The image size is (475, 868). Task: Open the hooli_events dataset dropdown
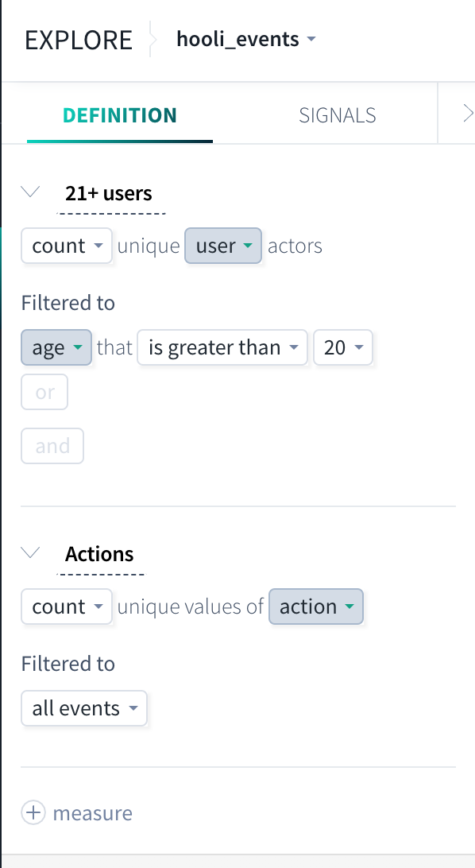(246, 39)
